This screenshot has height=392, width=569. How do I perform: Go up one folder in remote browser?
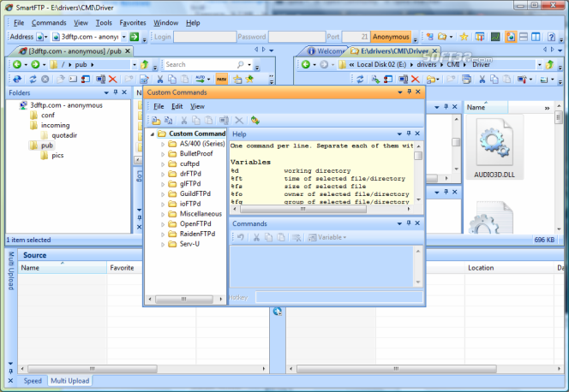point(145,64)
